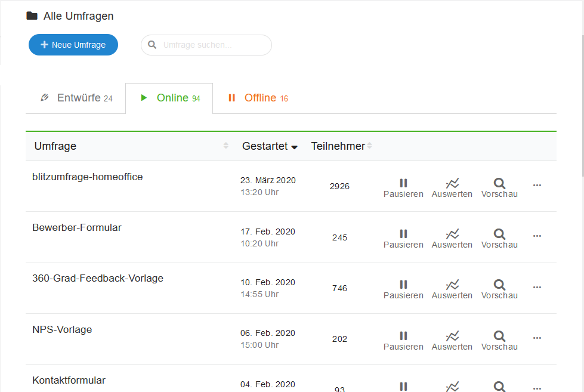Click the Alle Umfragen folder icon
Image resolution: width=584 pixels, height=392 pixels.
coord(32,16)
